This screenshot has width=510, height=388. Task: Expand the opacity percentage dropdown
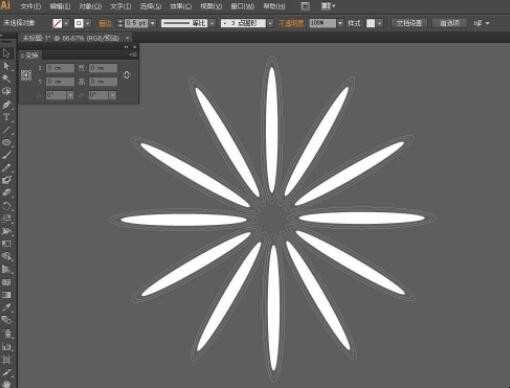coord(340,23)
